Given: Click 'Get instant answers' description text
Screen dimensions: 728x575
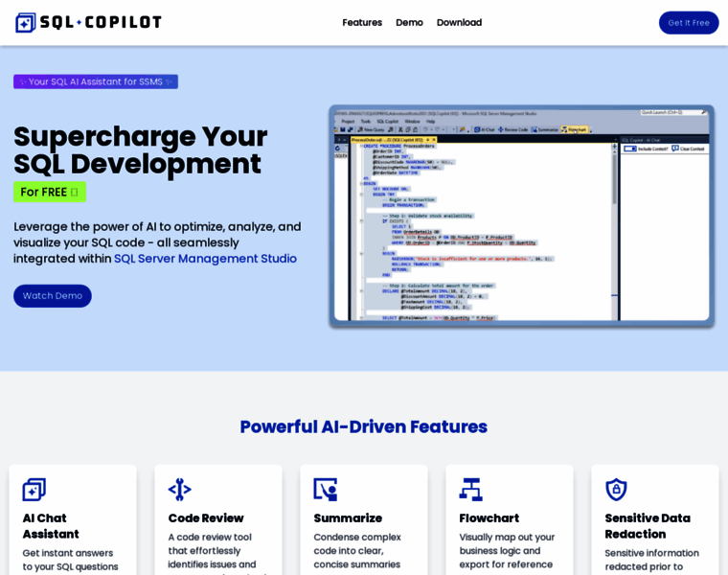Looking at the screenshot, I should (x=70, y=561).
